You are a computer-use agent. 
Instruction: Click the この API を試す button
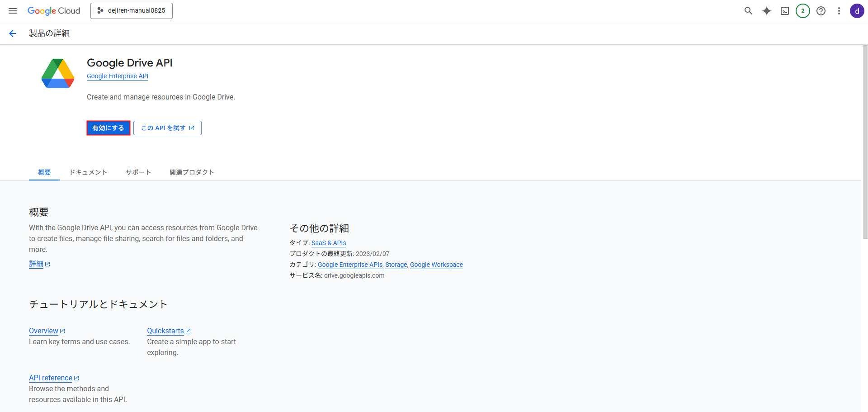[x=167, y=128]
